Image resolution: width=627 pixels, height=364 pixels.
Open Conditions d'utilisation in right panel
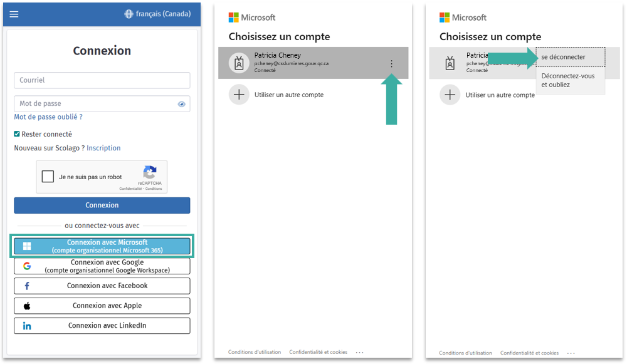(465, 353)
